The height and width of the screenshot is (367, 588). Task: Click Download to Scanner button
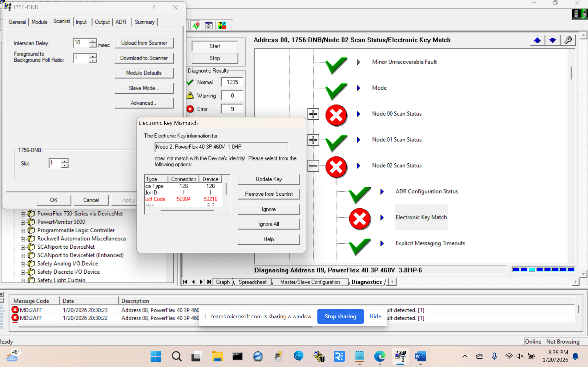[x=144, y=58]
